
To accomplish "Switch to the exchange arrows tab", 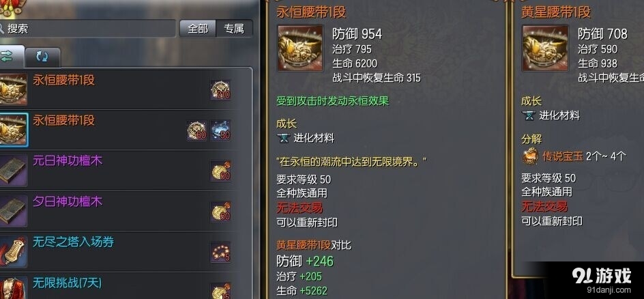I will click(12, 57).
